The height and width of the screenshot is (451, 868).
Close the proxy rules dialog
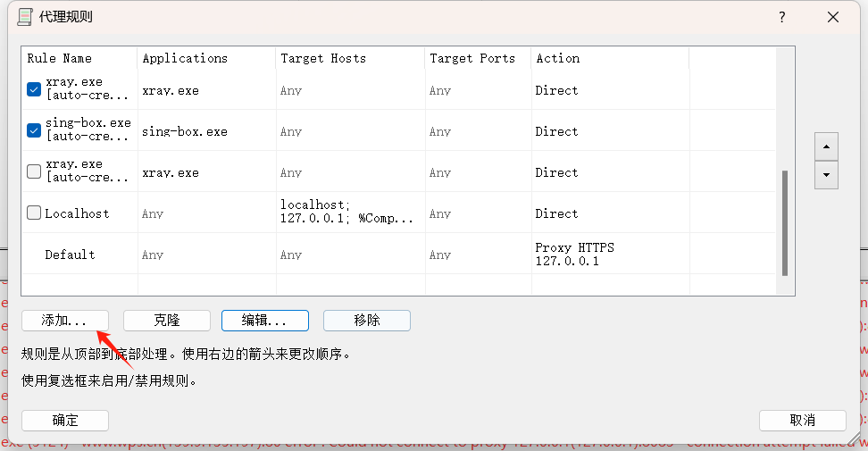[833, 17]
